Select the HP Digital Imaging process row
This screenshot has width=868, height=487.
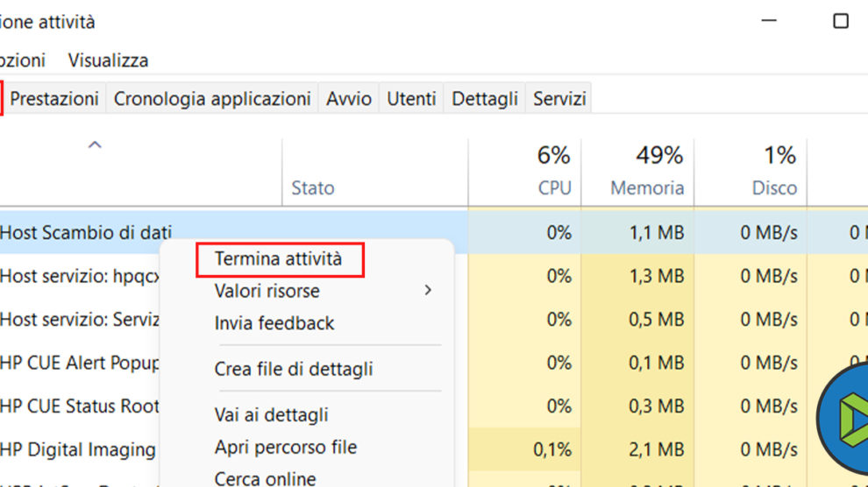79,450
